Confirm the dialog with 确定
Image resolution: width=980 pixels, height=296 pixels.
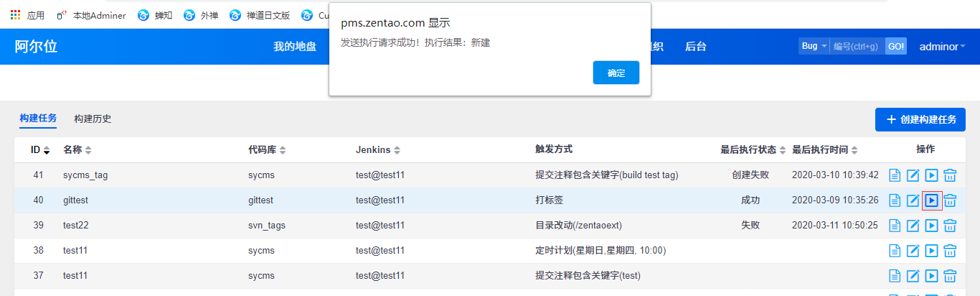click(x=616, y=73)
